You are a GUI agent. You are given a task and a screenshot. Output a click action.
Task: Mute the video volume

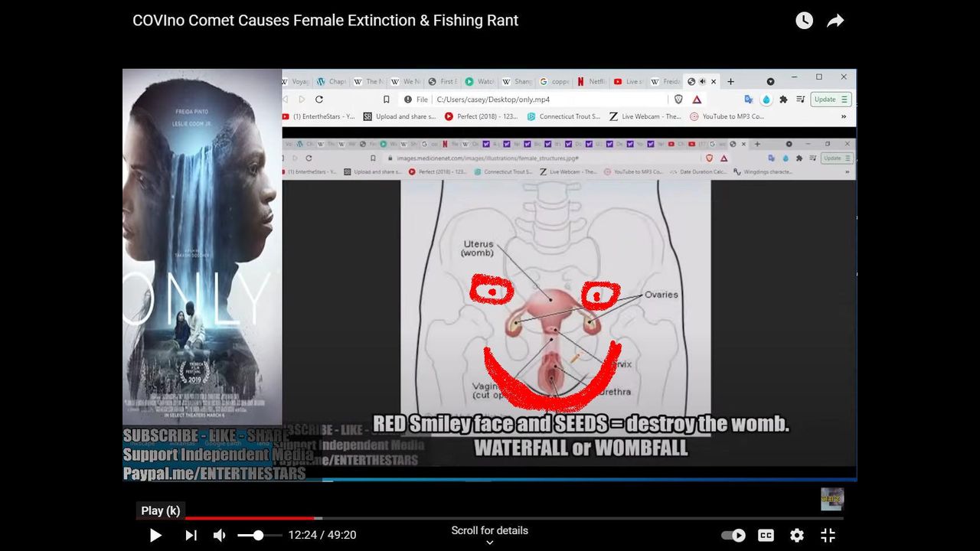pos(220,536)
